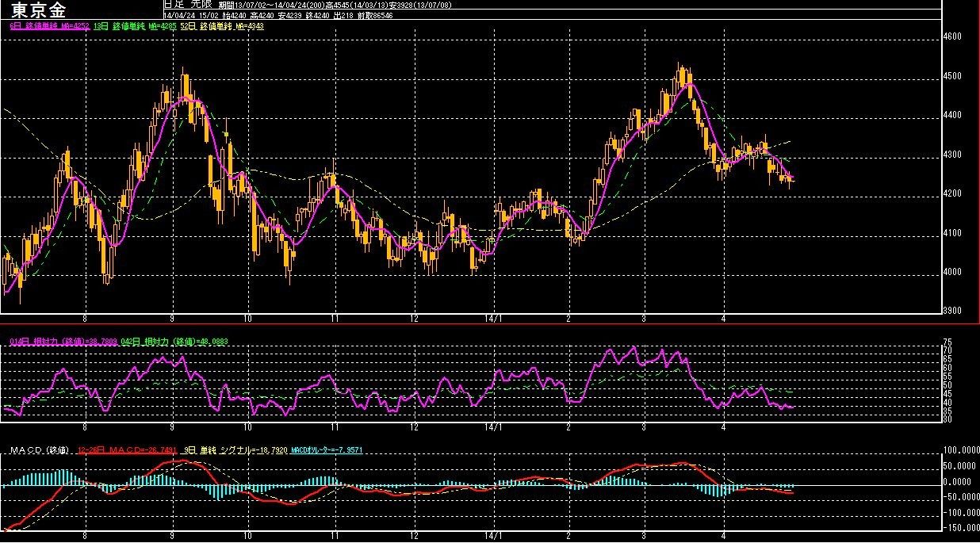Select the 52日 終値単純 MA=4343 legend
The image size is (980, 543).
tap(220, 26)
